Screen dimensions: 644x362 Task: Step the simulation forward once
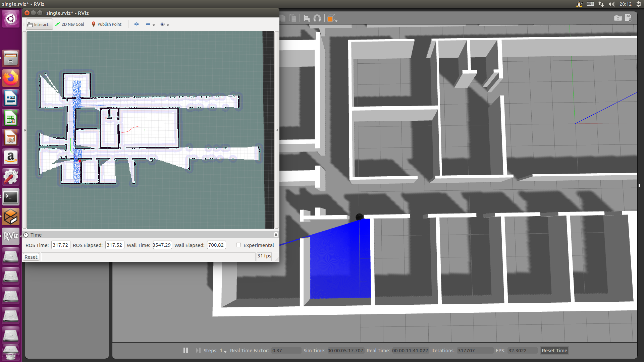[x=198, y=350]
